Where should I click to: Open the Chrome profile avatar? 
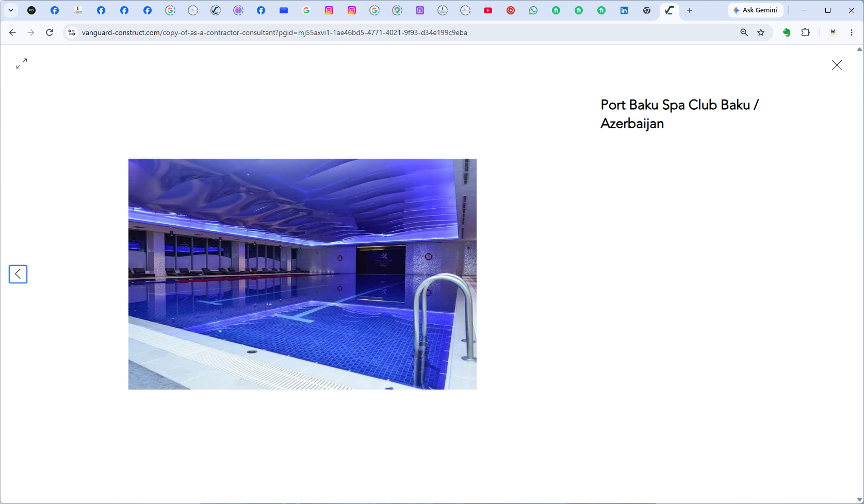point(833,32)
